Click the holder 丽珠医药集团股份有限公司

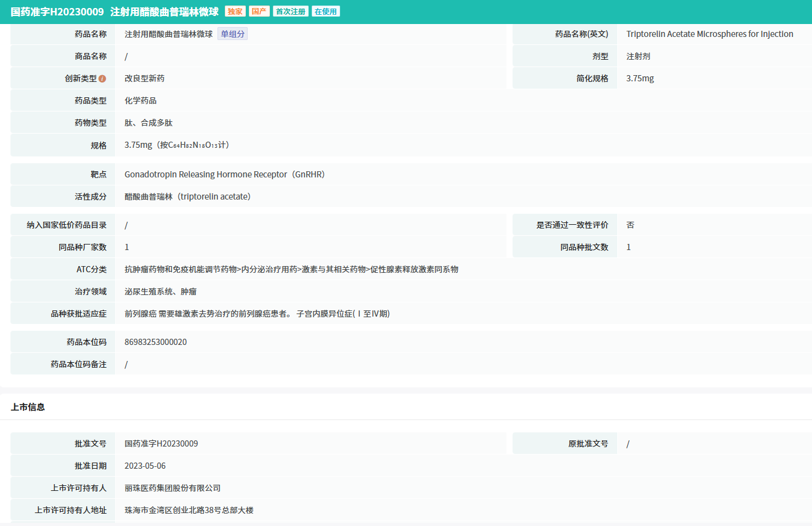[173, 488]
